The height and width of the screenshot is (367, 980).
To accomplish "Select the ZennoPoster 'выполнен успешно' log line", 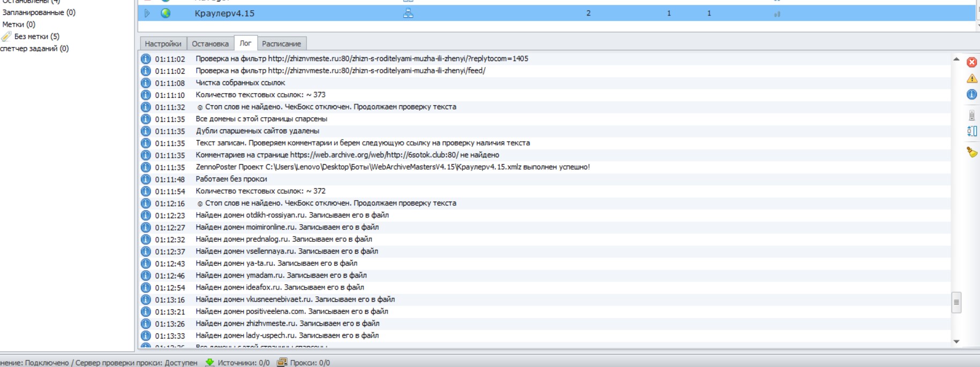I will pos(393,167).
